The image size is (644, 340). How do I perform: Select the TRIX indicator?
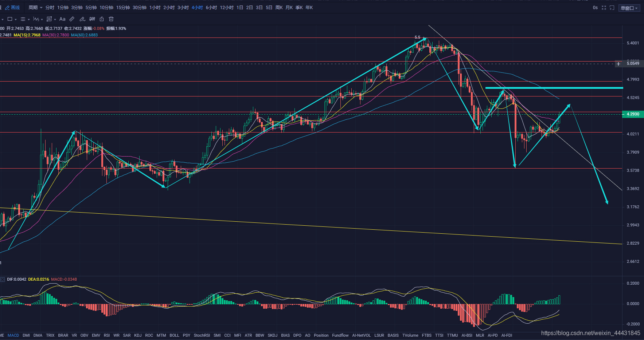50,335
